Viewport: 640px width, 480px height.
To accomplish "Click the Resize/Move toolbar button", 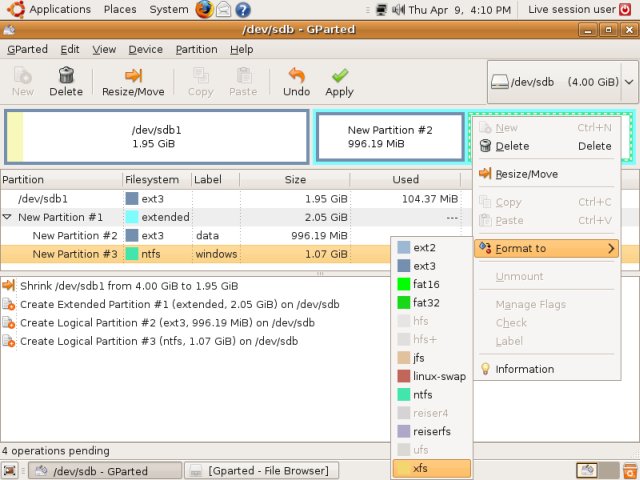I will click(133, 81).
